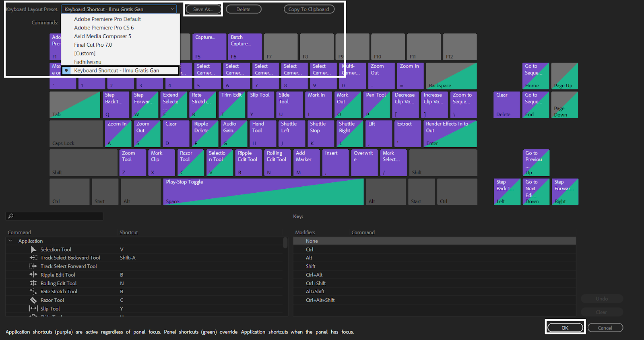Click the Shift+A shortcut cell
This screenshot has height=340, width=644.
128,258
